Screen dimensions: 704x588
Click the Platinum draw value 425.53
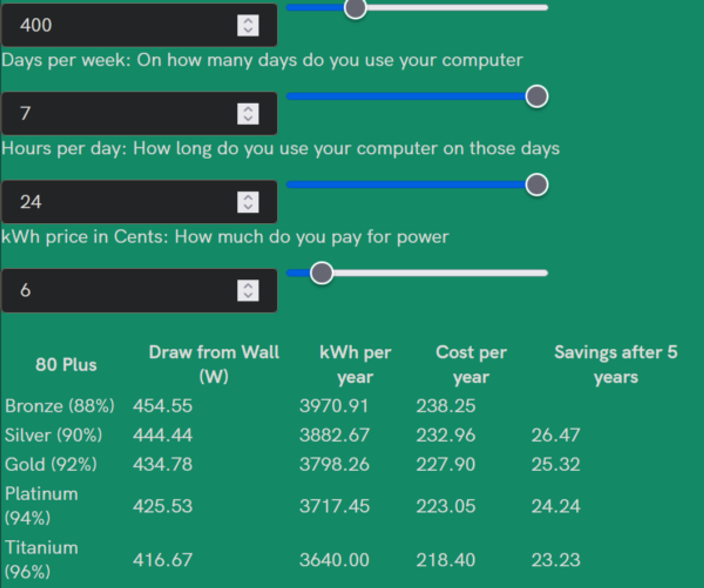coord(162,506)
